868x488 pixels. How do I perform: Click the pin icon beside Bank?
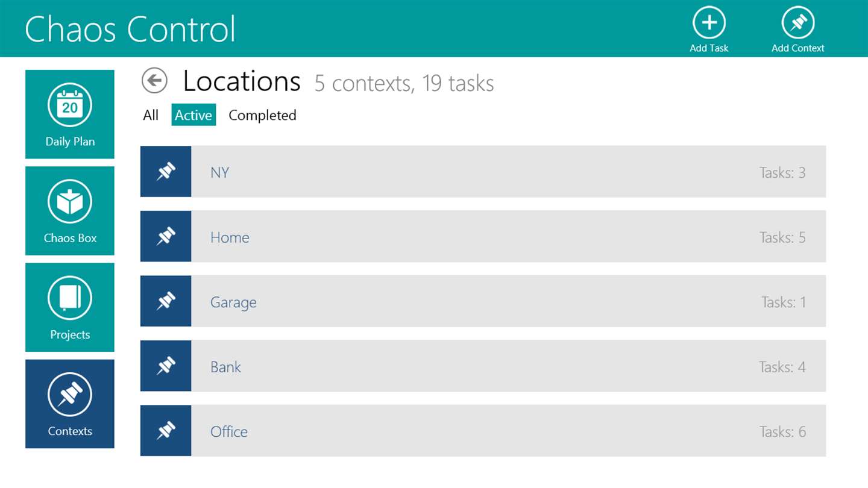(166, 366)
